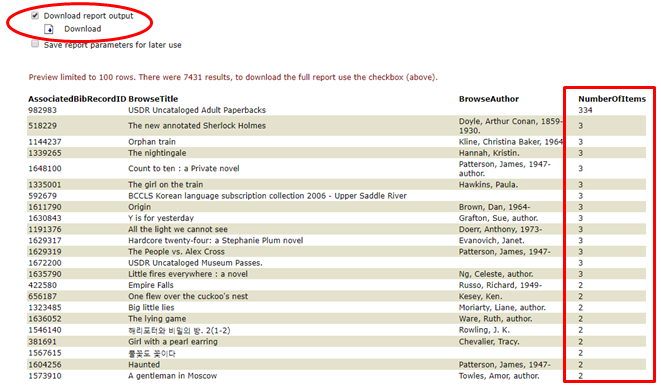This screenshot has width=661, height=388.
Task: Click All the light we cannot see
Action: tap(177, 229)
